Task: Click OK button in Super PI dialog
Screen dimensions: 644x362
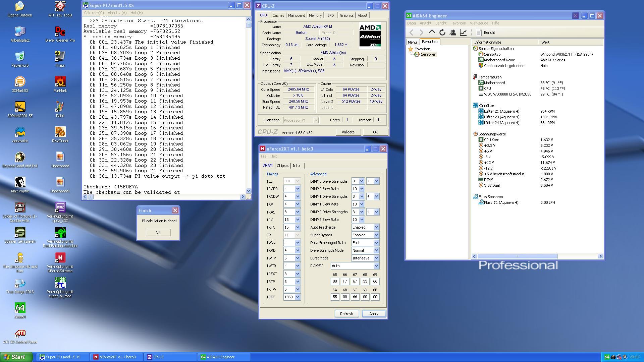Action: click(x=158, y=232)
